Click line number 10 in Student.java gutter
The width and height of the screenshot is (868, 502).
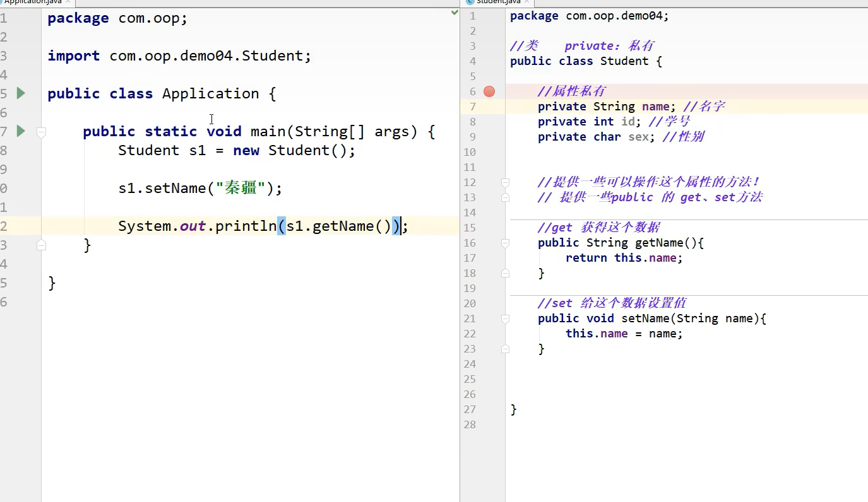[x=470, y=152]
